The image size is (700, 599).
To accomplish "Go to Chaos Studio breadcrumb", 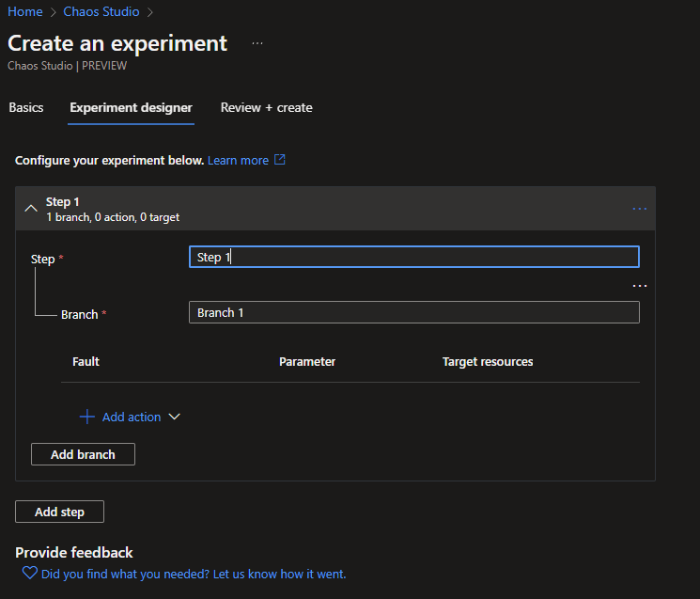I will tap(101, 11).
